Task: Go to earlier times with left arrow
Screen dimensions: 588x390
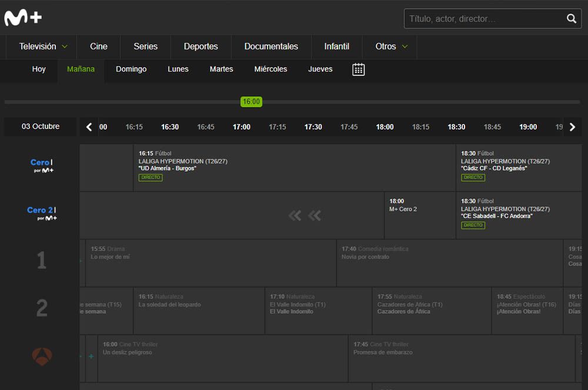Action: (89, 127)
